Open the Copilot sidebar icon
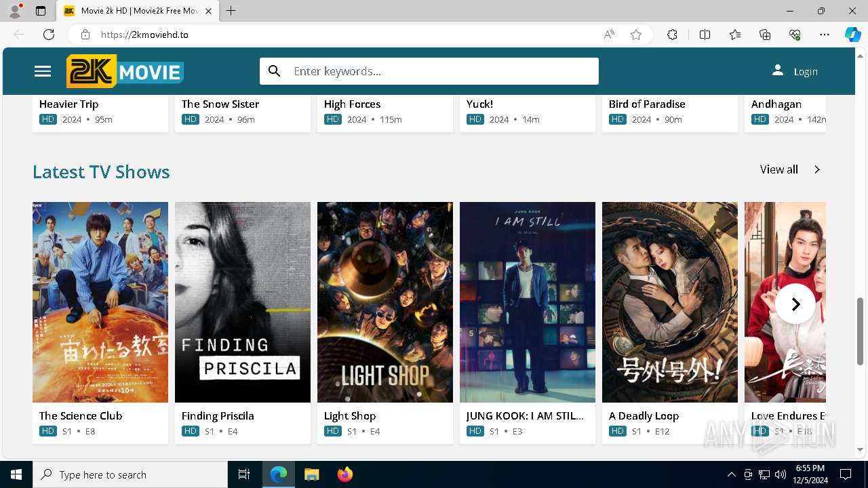The image size is (868, 488). coord(852,35)
